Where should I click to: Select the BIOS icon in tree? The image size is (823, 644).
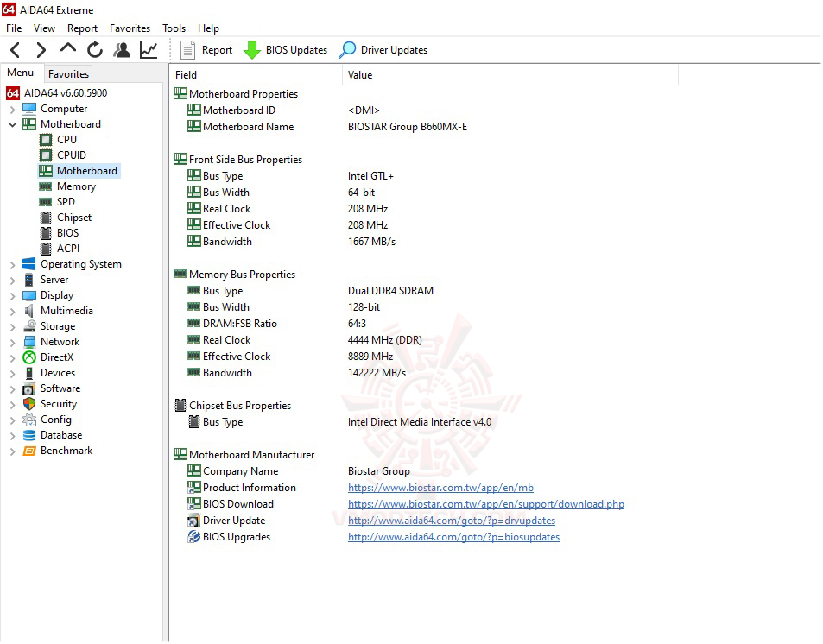(x=46, y=233)
